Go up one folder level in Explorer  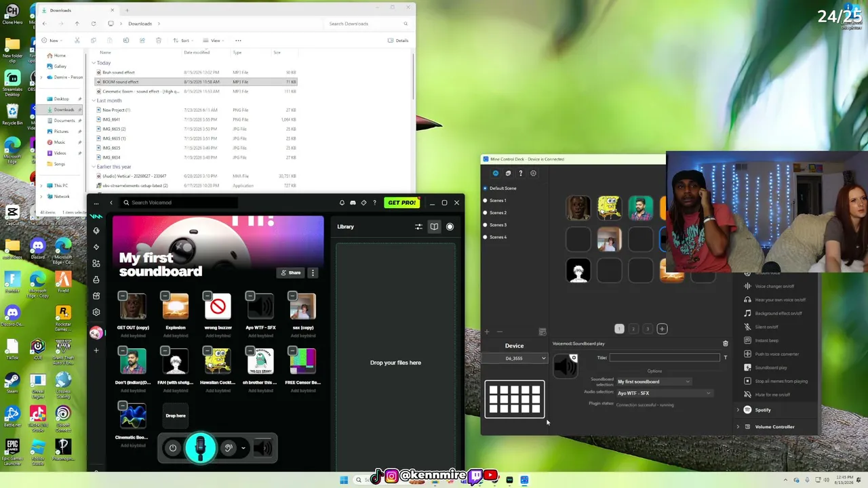click(x=77, y=24)
